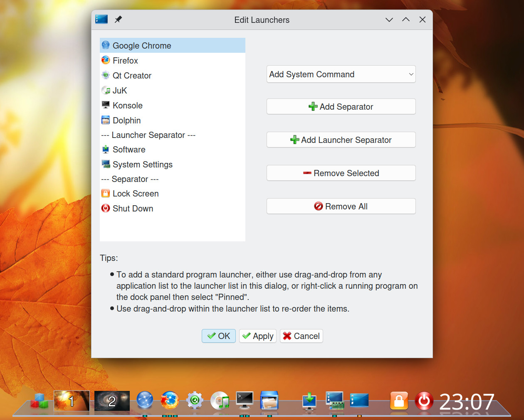
Task: Click the Shut Down icon in launcher list
Action: tap(106, 208)
